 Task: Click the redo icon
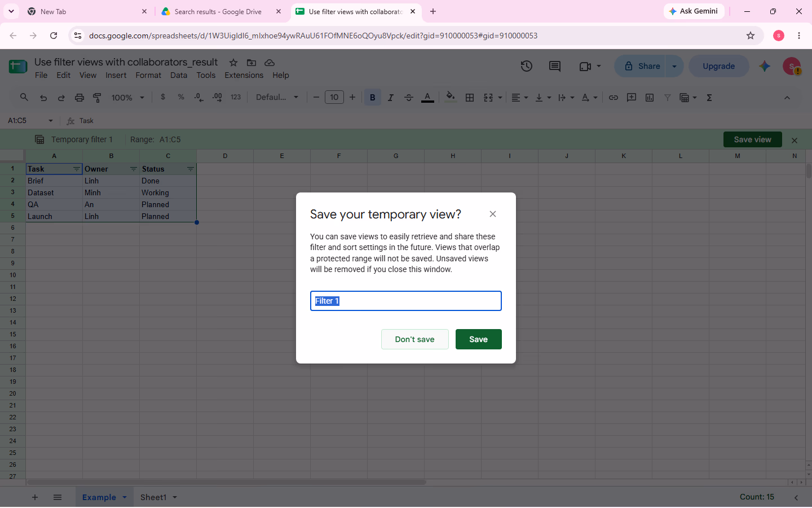[x=61, y=98]
